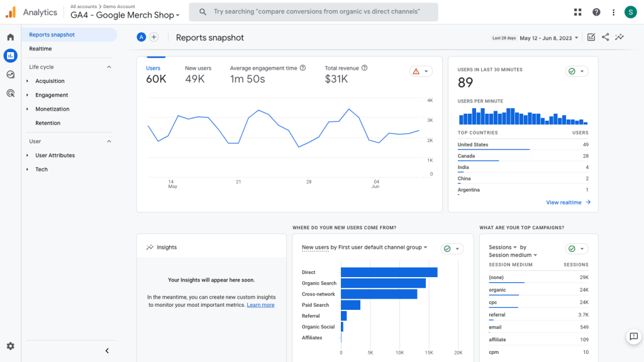644x362 pixels.
Task: Open Admin via the gear icon
Action: pos(10,346)
